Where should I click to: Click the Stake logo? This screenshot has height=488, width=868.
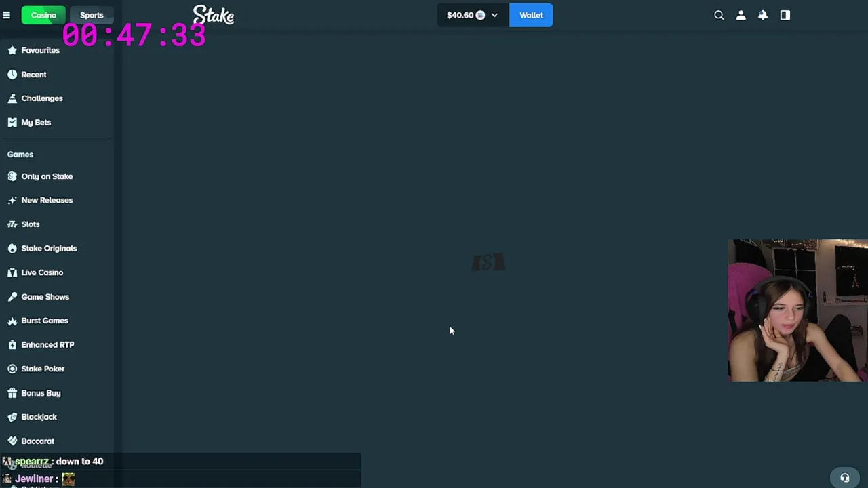pyautogui.click(x=214, y=15)
